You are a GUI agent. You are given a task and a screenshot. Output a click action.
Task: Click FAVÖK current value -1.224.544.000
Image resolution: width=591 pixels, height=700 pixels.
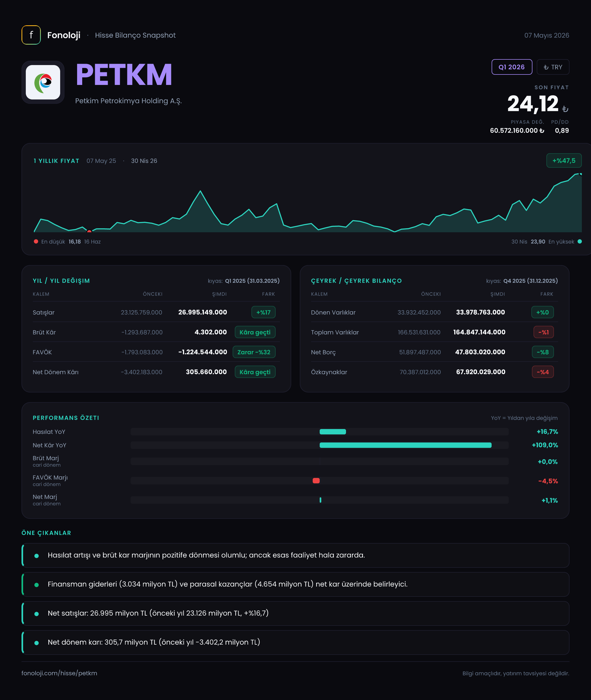(203, 352)
